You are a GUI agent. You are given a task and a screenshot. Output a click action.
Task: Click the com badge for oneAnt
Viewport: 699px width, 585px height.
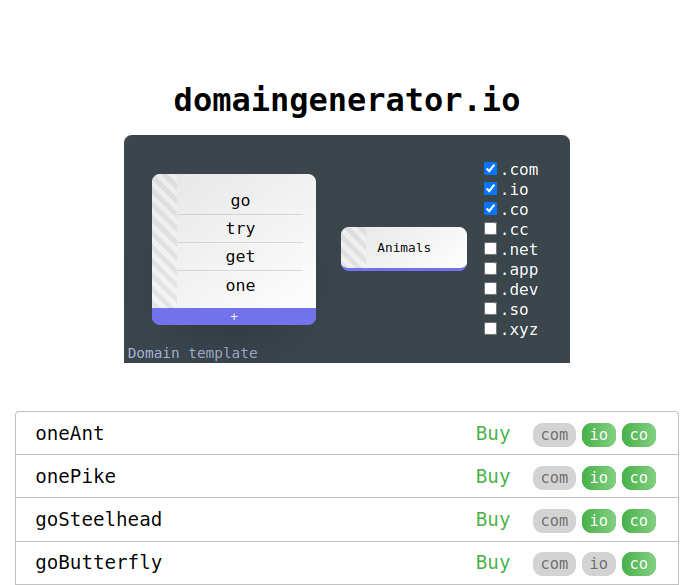pyautogui.click(x=555, y=435)
